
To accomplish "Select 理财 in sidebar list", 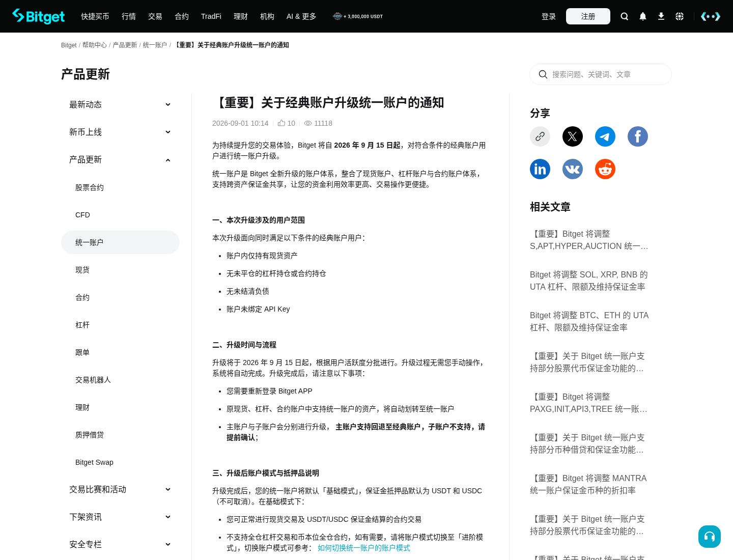I will click(x=120, y=407).
